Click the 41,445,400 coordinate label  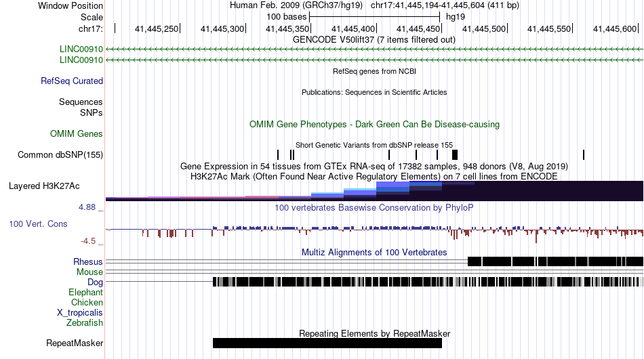353,28
